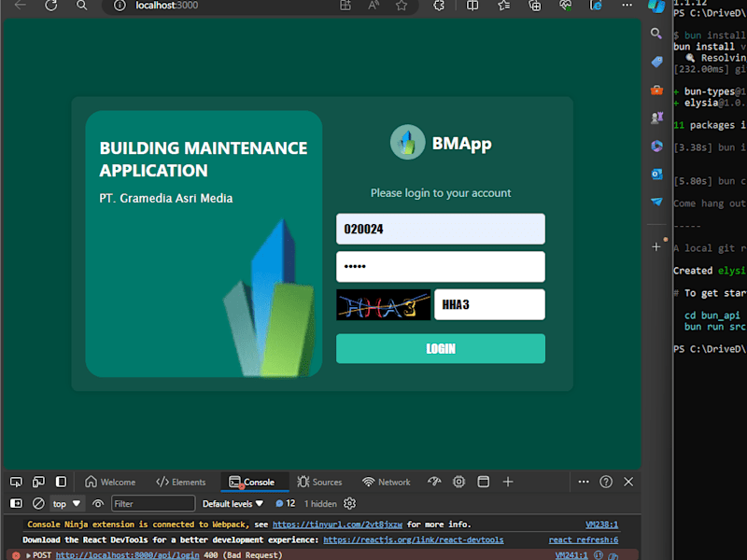
Task: Click the 12 issues counter badge
Action: point(286,504)
